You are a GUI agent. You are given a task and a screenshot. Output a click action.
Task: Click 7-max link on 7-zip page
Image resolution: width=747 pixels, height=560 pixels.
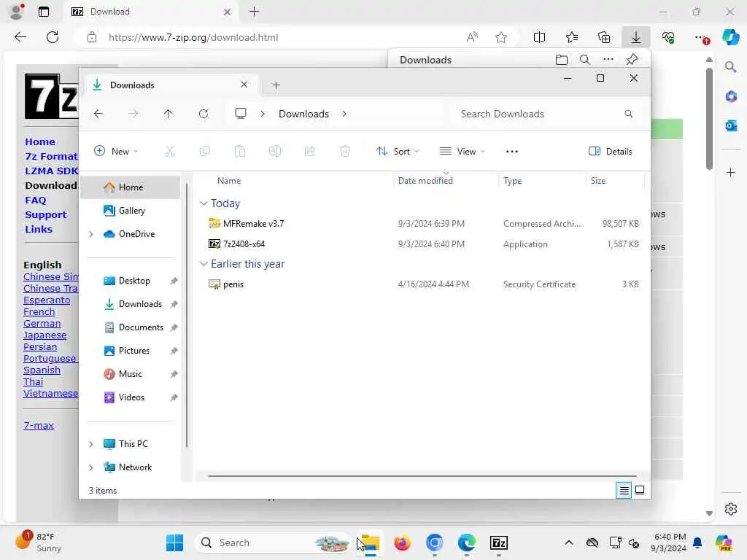pyautogui.click(x=39, y=426)
